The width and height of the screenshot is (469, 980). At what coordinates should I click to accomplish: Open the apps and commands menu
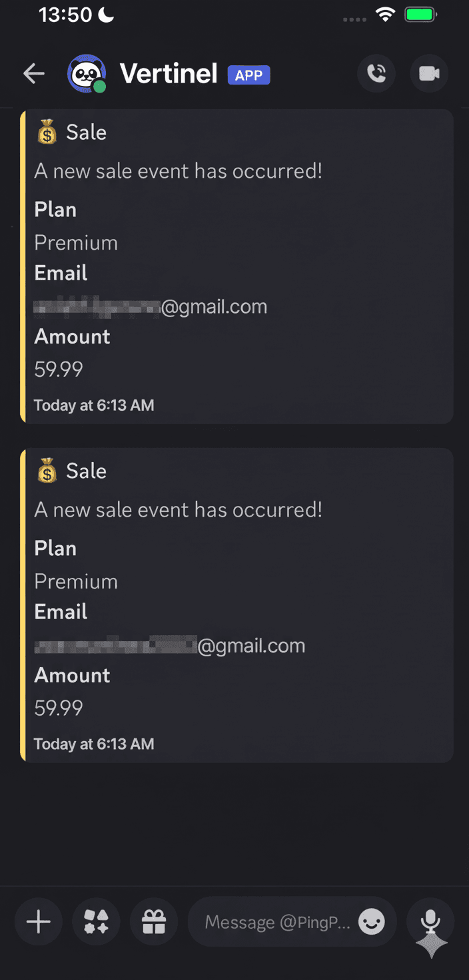pyautogui.click(x=96, y=921)
